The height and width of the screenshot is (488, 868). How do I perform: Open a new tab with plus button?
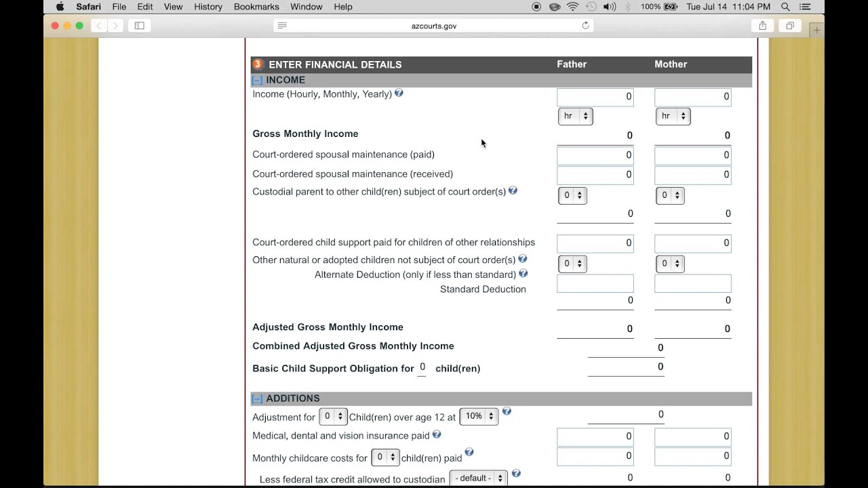point(816,30)
